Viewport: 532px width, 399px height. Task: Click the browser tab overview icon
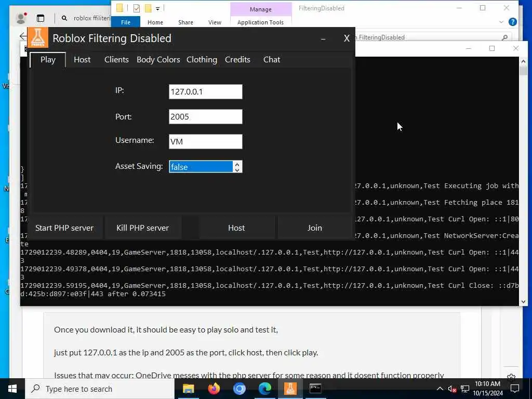coord(41,18)
